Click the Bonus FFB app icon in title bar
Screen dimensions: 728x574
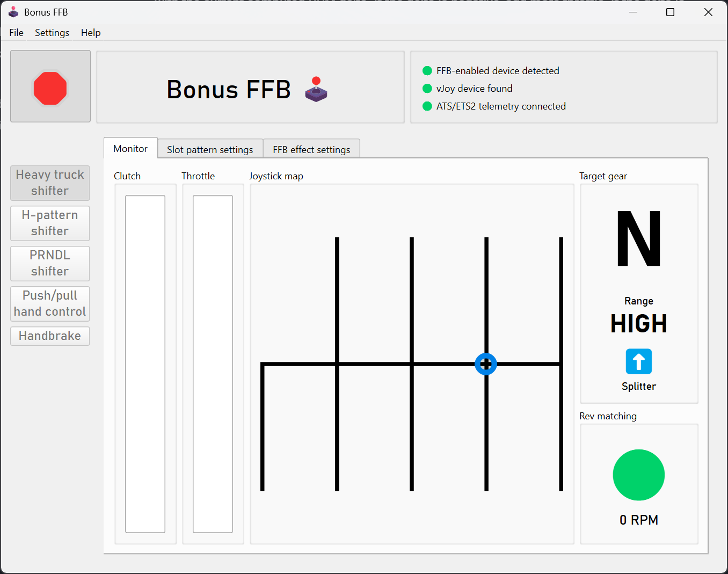pyautogui.click(x=13, y=12)
